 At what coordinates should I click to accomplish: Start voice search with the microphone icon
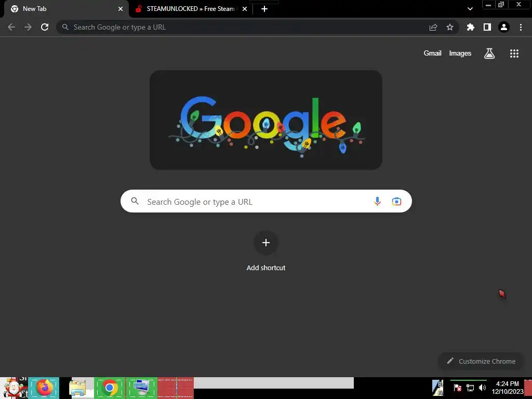[x=377, y=202]
